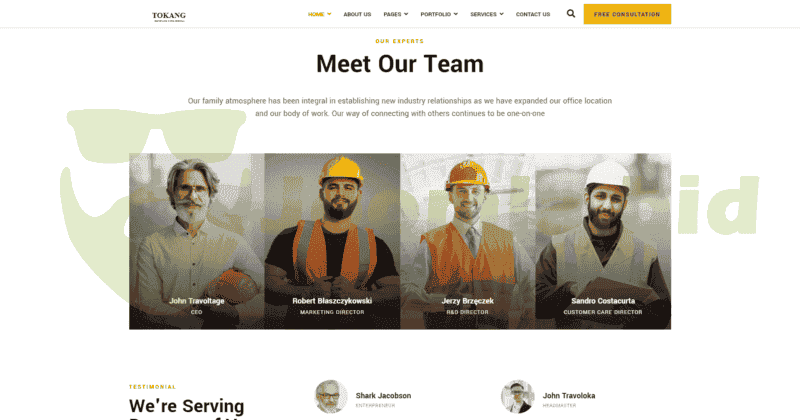Open Jerzy Brzęczek R&D Director card
Screen dimensions: 800x420
pyautogui.click(x=468, y=241)
